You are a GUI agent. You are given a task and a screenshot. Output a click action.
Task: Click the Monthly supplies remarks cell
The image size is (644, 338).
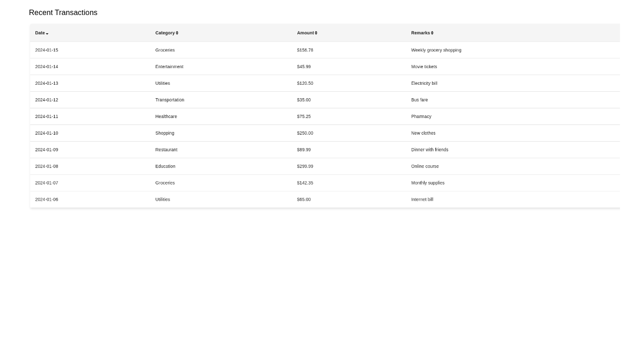click(x=428, y=183)
